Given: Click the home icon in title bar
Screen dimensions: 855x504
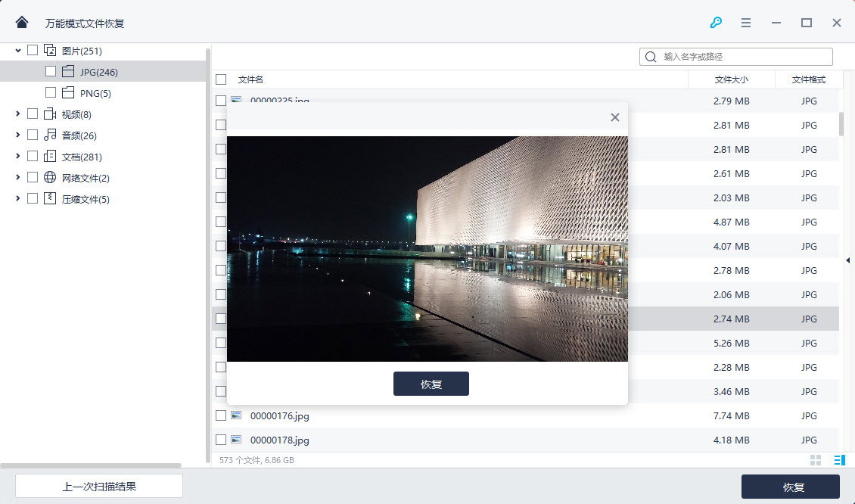Looking at the screenshot, I should 22,23.
